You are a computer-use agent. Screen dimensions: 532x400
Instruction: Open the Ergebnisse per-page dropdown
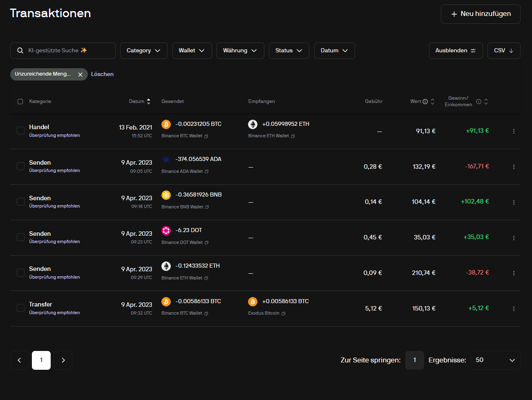pos(495,360)
